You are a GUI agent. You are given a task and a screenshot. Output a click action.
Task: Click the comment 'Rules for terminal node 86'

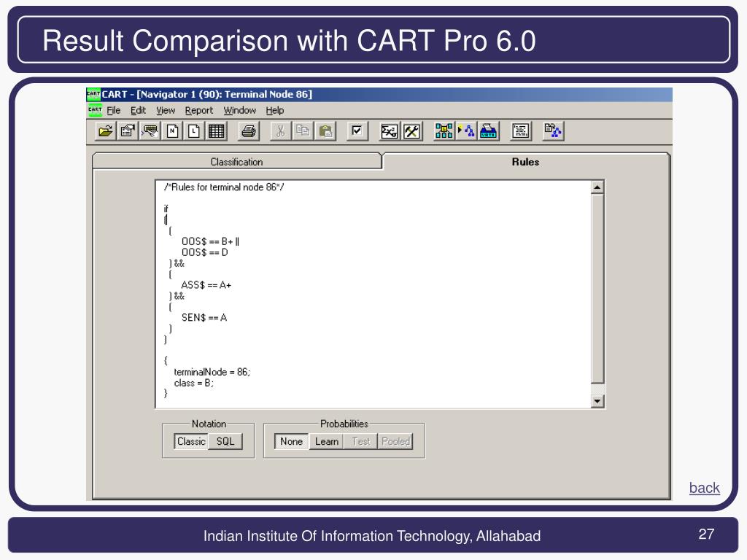[224, 187]
